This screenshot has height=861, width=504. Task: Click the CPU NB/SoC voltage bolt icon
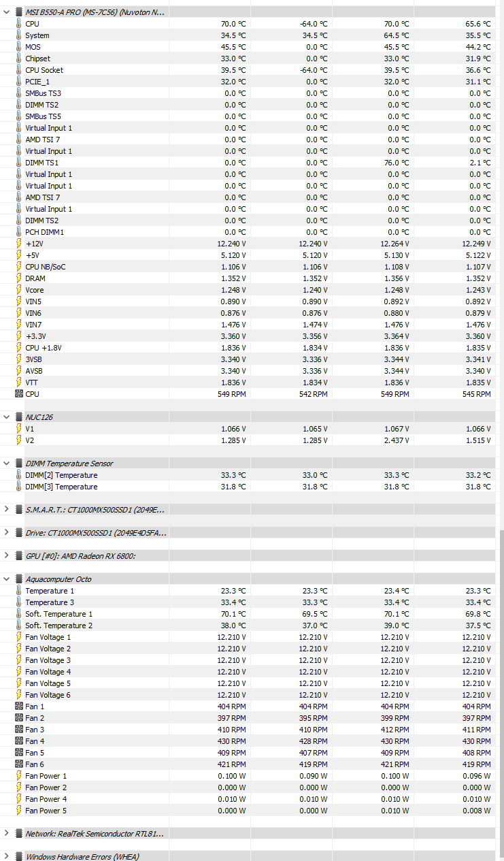tap(19, 267)
